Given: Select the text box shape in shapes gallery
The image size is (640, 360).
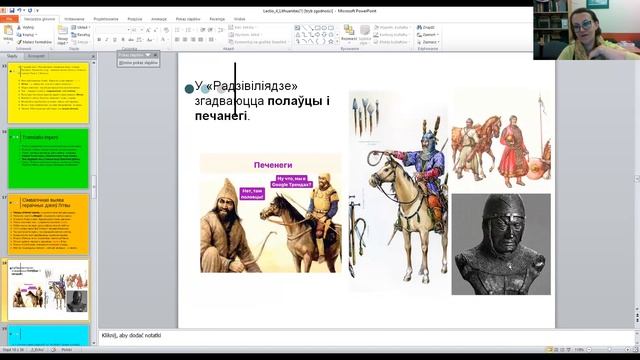Looking at the screenshot, I should [298, 28].
